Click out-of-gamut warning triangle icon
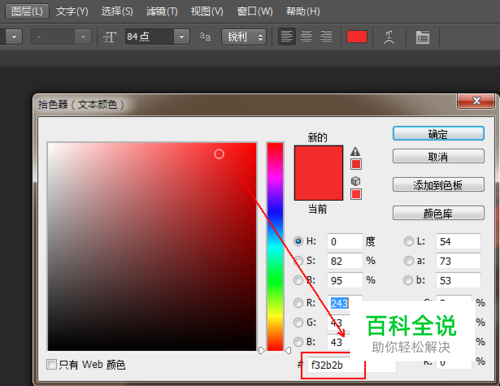The height and width of the screenshot is (386, 500). coord(355,152)
